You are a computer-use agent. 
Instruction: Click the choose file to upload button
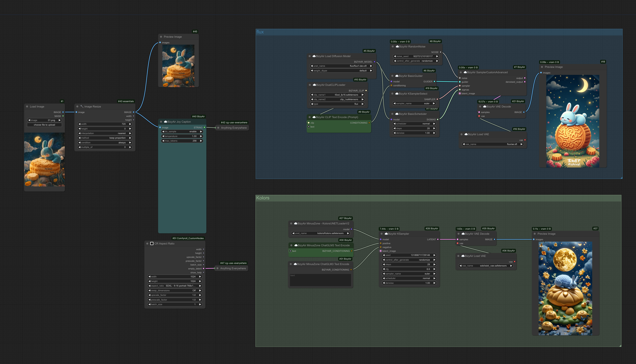coord(44,124)
